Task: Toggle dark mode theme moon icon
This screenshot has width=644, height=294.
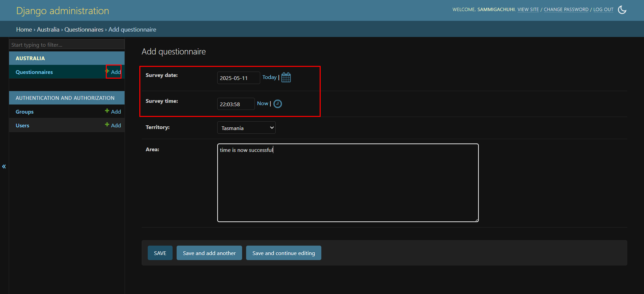Action: [622, 10]
